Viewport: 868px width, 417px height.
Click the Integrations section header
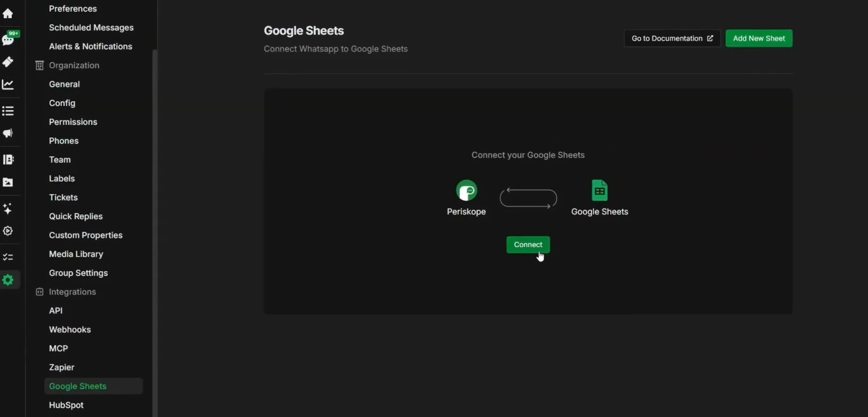coord(73,292)
